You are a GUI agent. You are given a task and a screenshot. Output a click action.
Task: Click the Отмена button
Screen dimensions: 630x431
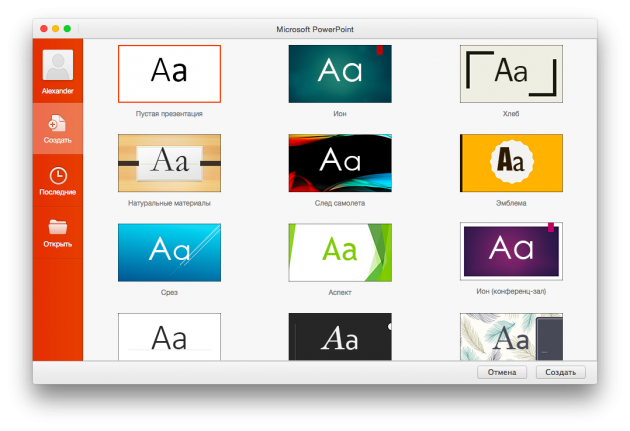[502, 372]
